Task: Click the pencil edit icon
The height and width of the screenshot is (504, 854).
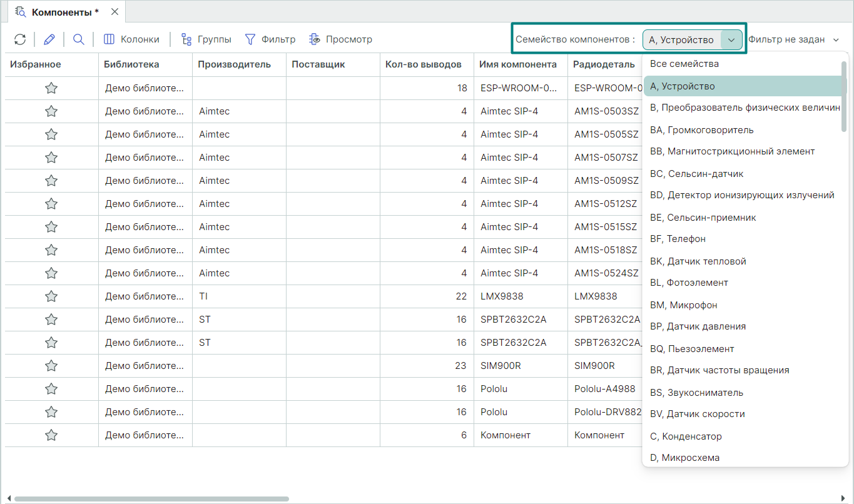Action: pos(49,39)
